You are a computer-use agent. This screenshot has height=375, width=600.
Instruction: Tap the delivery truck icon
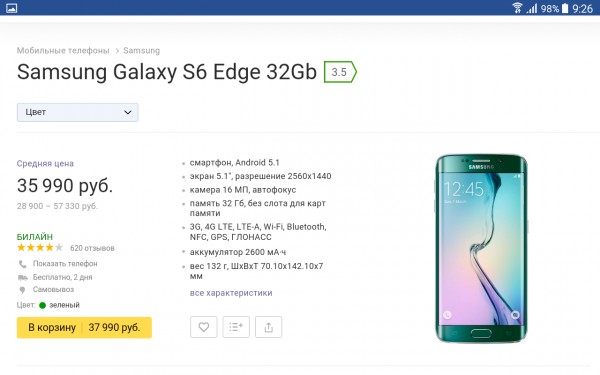(x=23, y=277)
